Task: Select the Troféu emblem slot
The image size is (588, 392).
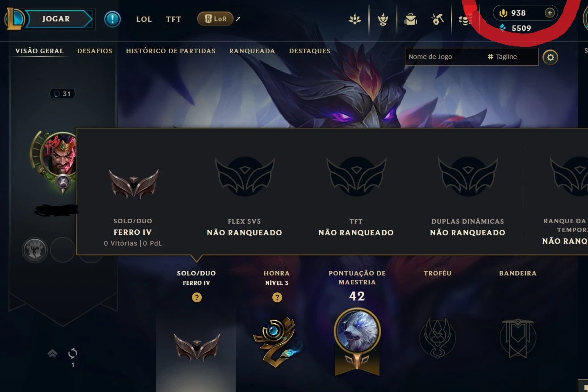Action: tap(438, 338)
